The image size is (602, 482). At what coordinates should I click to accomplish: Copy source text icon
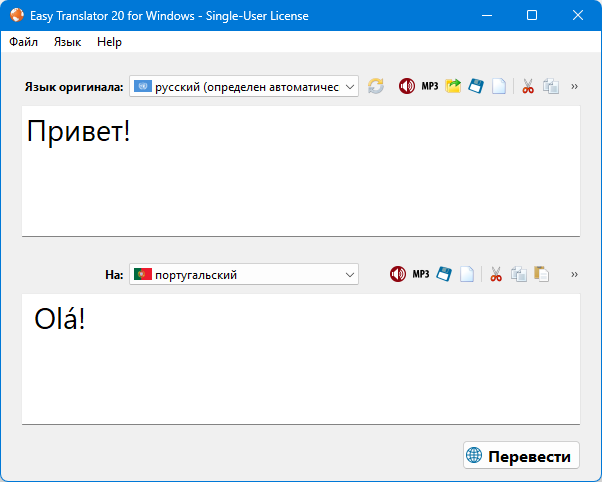point(551,86)
